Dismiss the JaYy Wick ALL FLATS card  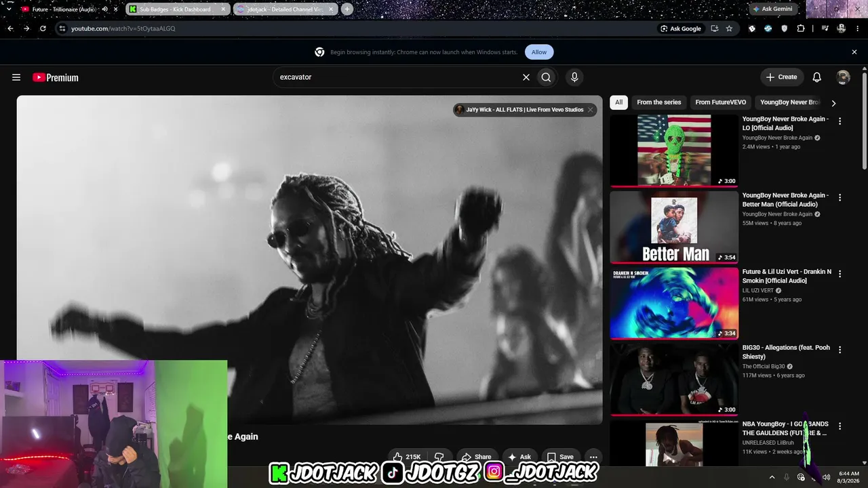[x=591, y=110]
